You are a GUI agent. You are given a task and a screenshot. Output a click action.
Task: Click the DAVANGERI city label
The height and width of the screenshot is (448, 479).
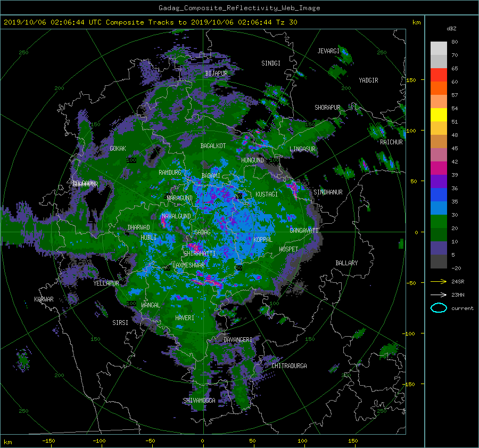tap(238, 340)
